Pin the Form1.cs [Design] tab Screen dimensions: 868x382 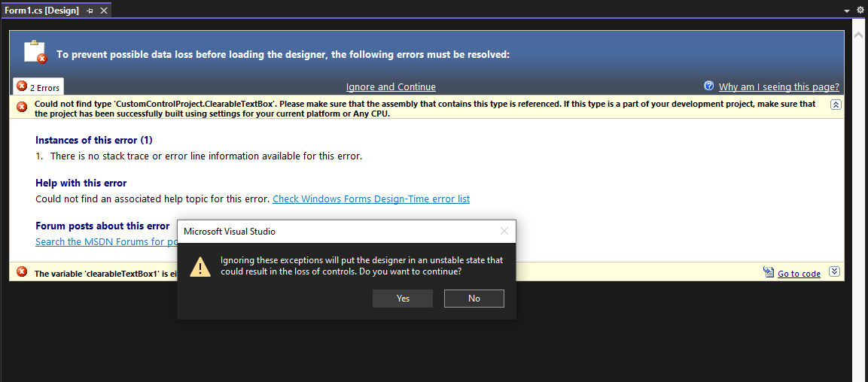click(90, 11)
